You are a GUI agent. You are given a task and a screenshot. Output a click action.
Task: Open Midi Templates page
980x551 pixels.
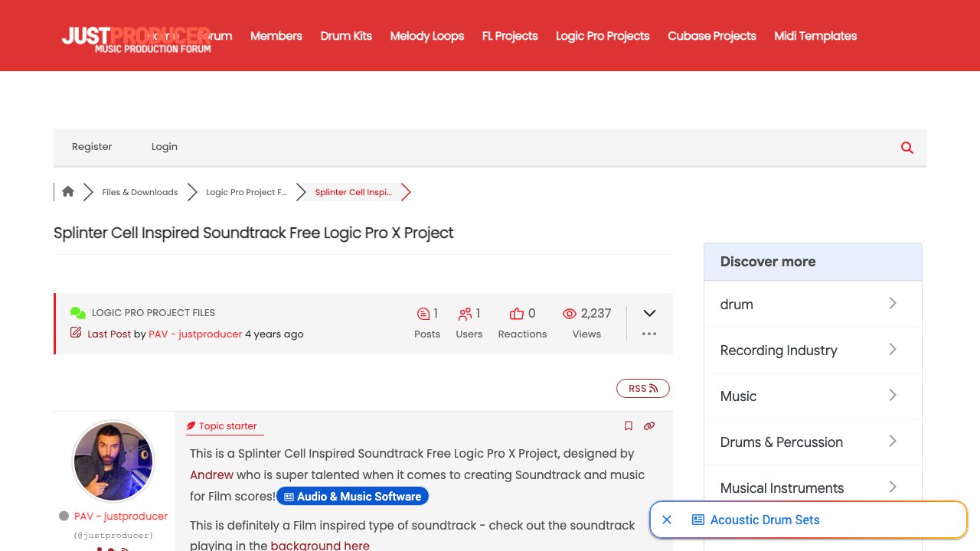(x=815, y=36)
